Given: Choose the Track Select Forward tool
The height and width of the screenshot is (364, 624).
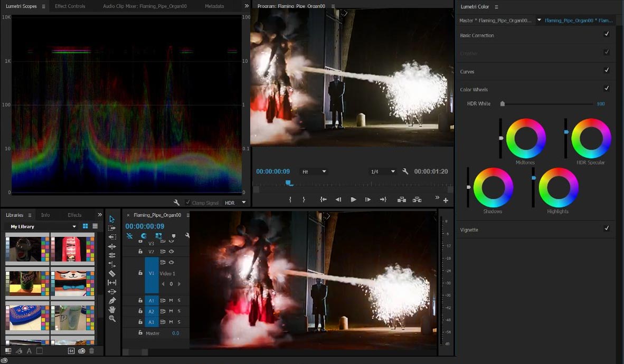Looking at the screenshot, I should coord(112,228).
